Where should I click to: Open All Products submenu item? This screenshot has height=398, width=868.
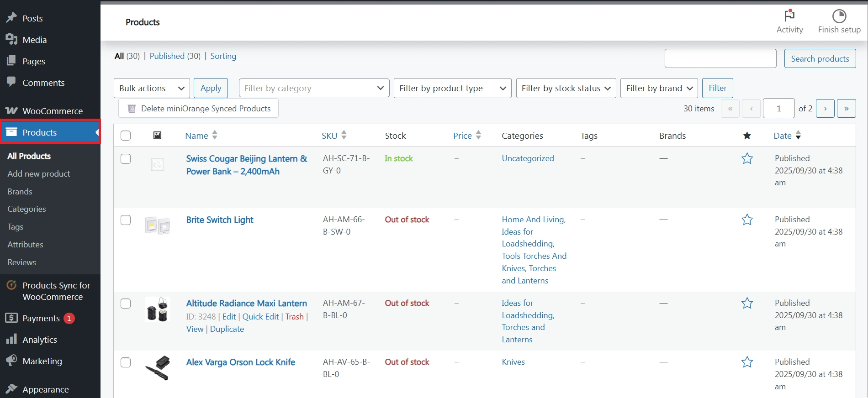pyautogui.click(x=29, y=156)
